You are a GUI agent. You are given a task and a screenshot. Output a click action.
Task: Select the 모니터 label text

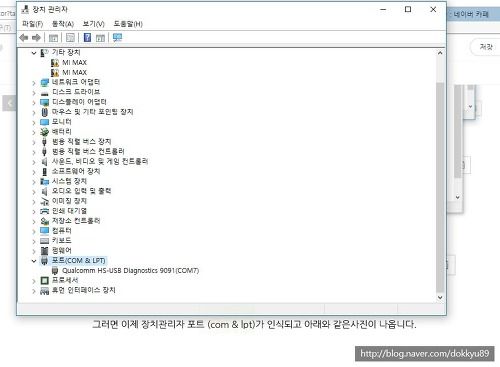pyautogui.click(x=62, y=122)
